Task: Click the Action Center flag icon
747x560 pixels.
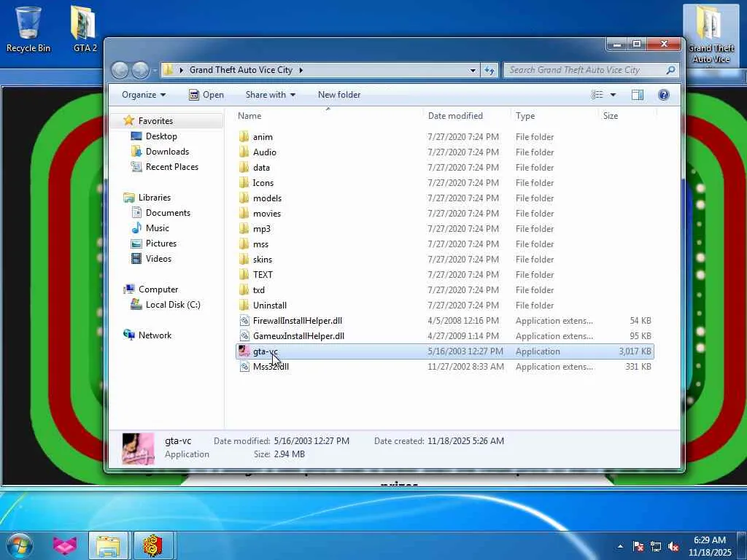Action: pyautogui.click(x=638, y=547)
